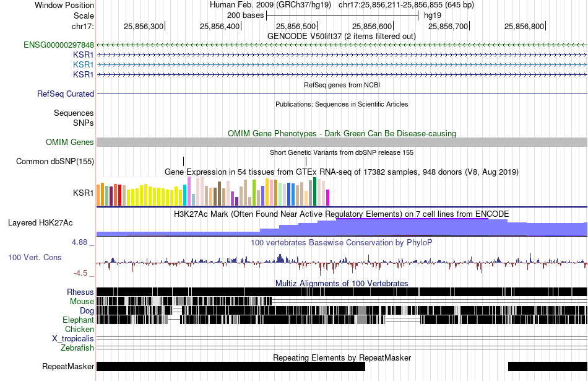Click the ENSG00000297848 gene label
588x381 pixels.
(x=59, y=45)
